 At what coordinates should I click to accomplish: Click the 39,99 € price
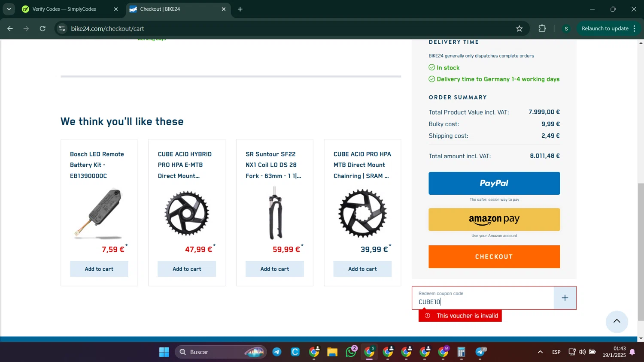coord(374,250)
